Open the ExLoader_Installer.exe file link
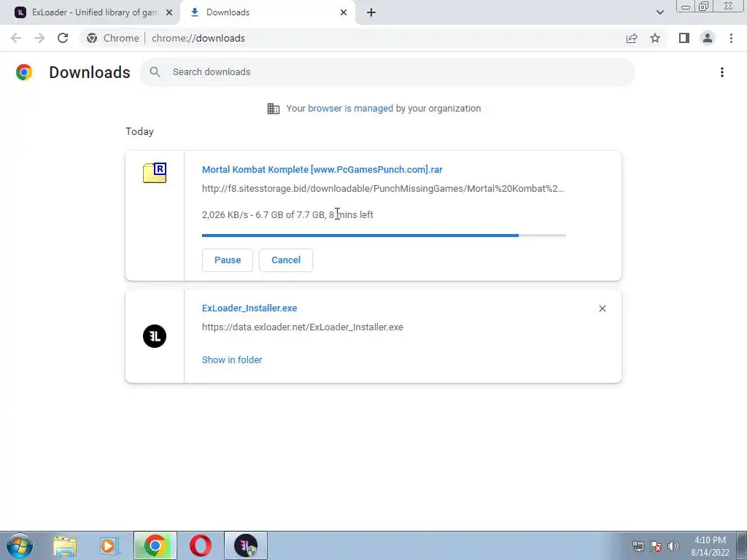Viewport: 747px width, 560px height. pos(249,308)
